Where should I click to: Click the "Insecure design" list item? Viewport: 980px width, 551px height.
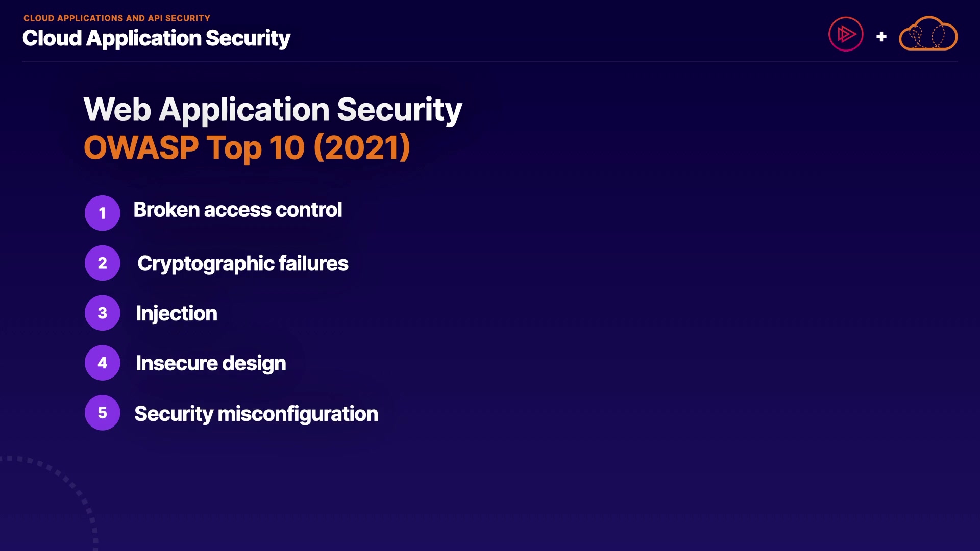(211, 363)
